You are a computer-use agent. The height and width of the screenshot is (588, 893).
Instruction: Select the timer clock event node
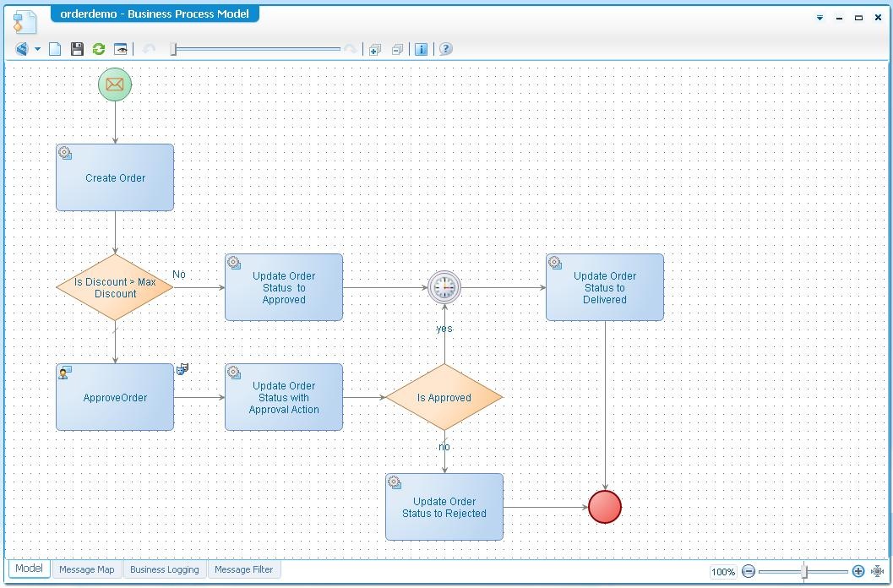(444, 287)
